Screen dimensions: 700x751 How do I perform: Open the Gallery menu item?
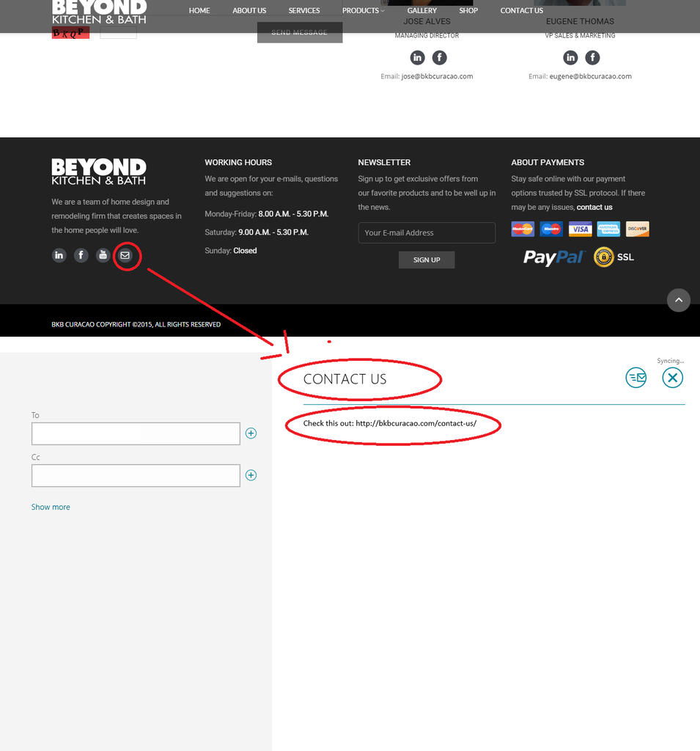coord(421,10)
